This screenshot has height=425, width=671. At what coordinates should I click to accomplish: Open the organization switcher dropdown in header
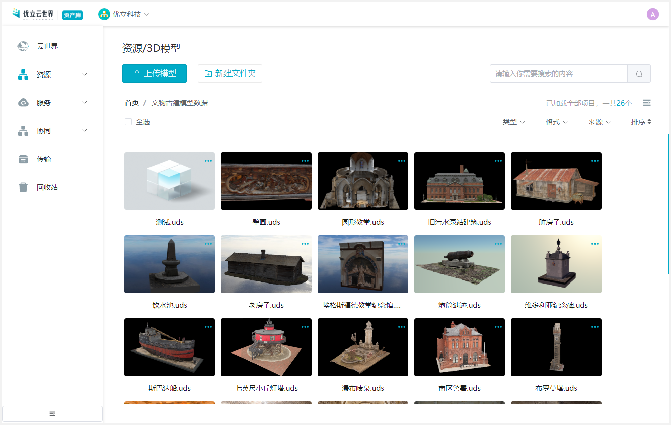(146, 14)
